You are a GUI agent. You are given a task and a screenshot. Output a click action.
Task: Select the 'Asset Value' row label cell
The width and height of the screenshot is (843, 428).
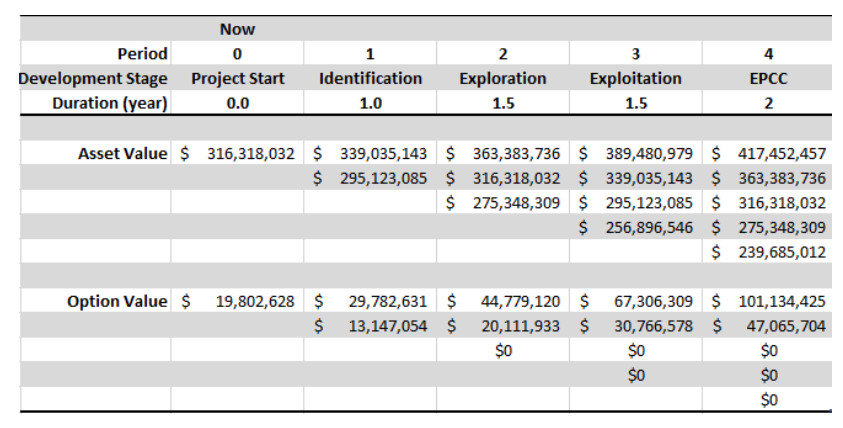(123, 154)
